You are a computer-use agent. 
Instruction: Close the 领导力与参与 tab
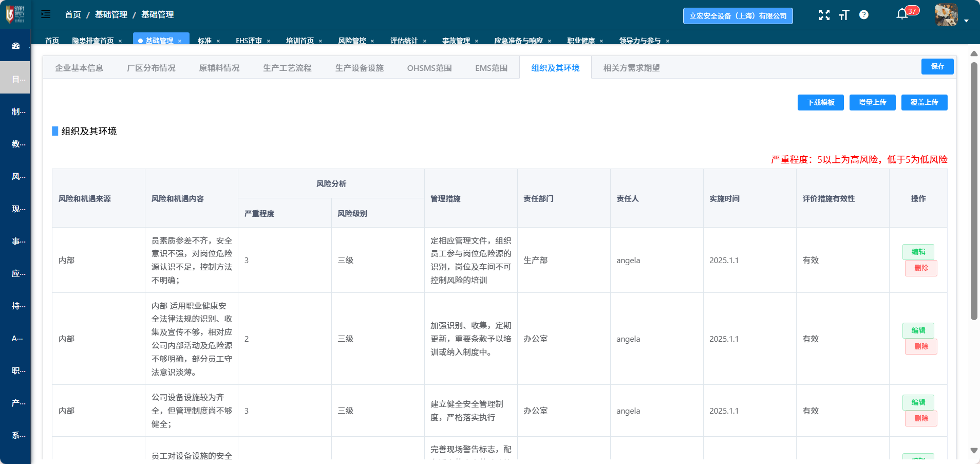(x=668, y=41)
